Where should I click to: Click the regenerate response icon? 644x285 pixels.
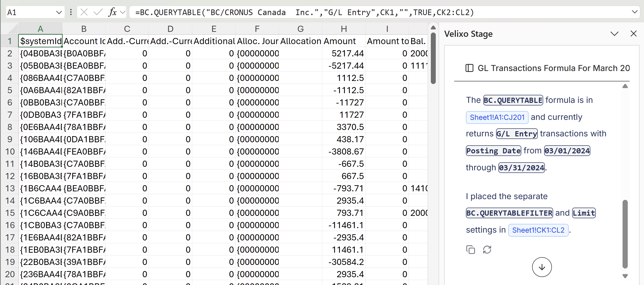tap(487, 250)
